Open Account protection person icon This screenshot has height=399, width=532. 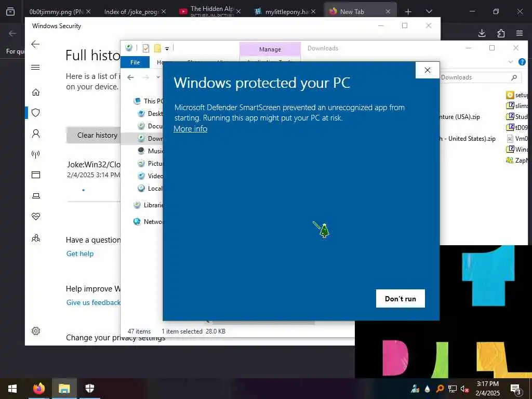point(36,134)
